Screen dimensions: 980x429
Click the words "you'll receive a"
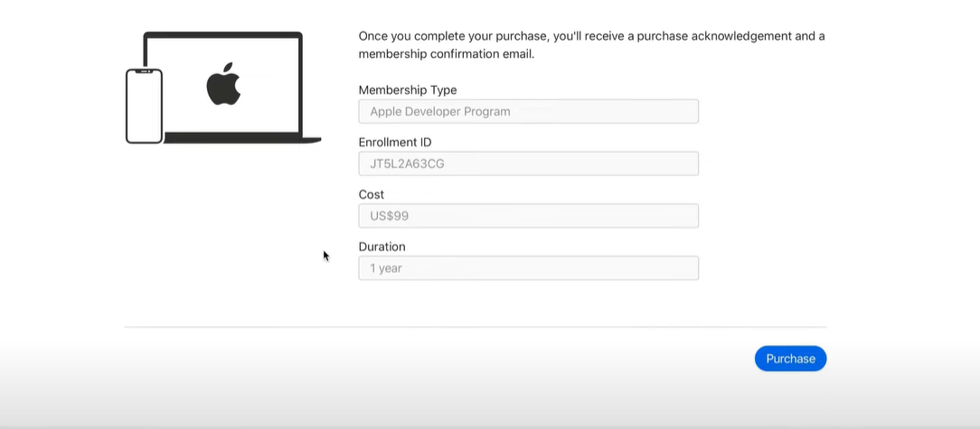(x=592, y=36)
